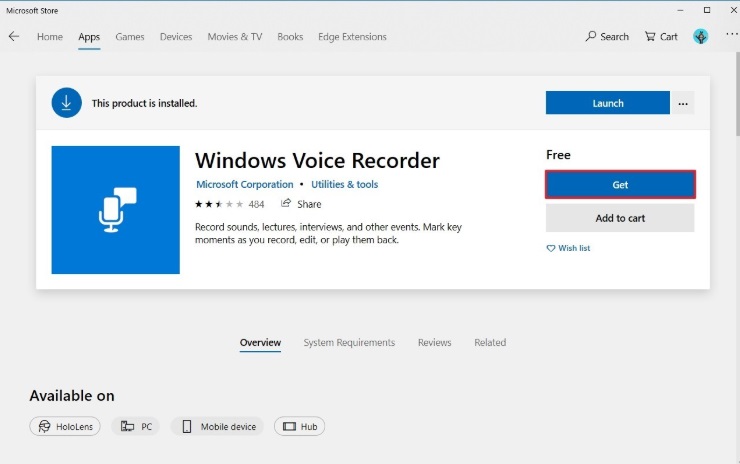Open the top-right See more menu
740x464 pixels.
732,34
